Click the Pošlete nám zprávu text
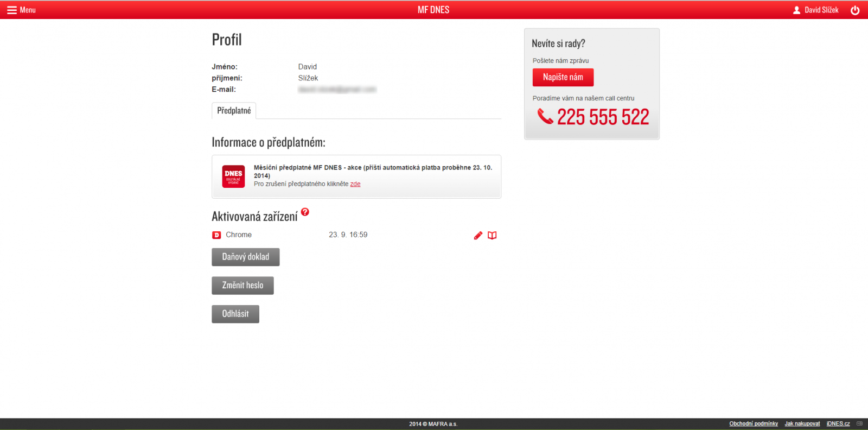 click(560, 61)
